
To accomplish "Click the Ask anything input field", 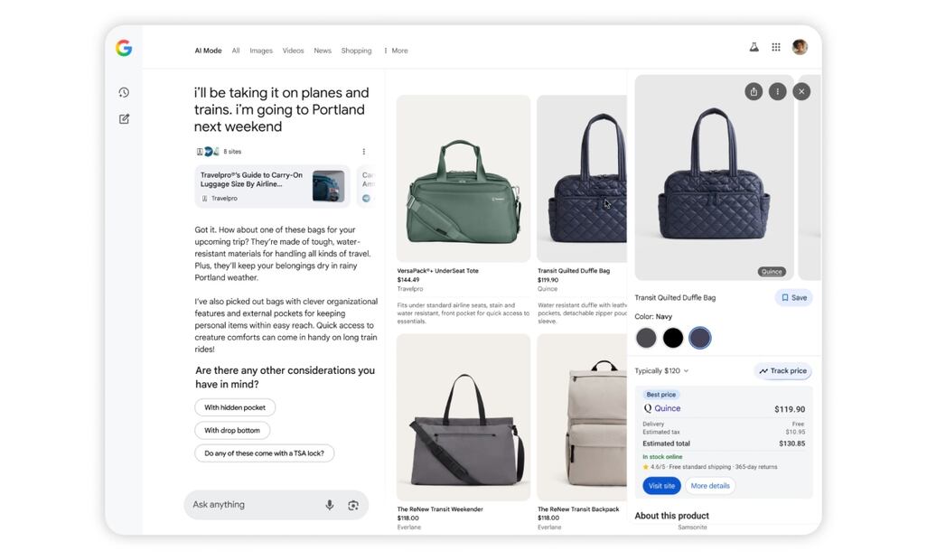I will click(x=253, y=505).
